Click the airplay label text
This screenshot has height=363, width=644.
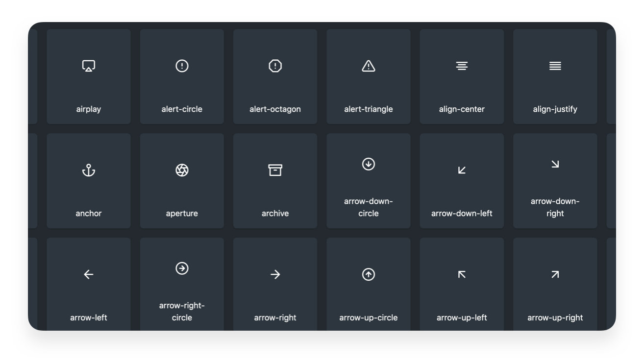[x=88, y=109]
